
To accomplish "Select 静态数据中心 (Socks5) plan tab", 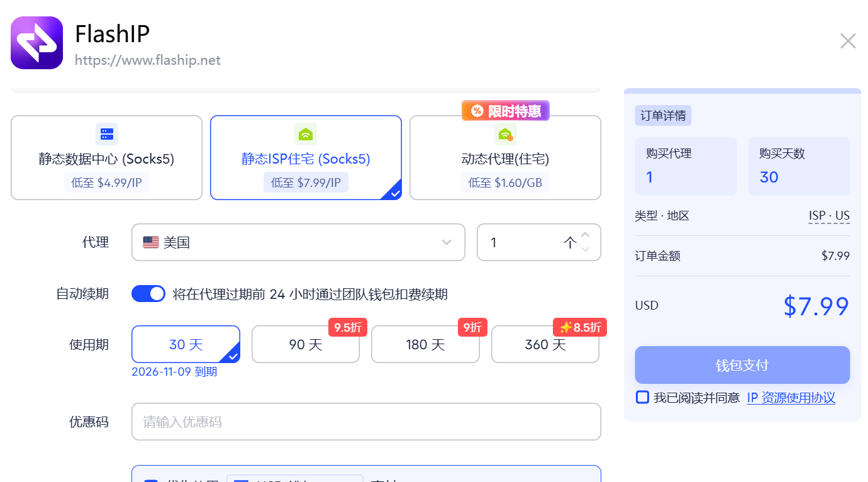I will click(x=107, y=157).
